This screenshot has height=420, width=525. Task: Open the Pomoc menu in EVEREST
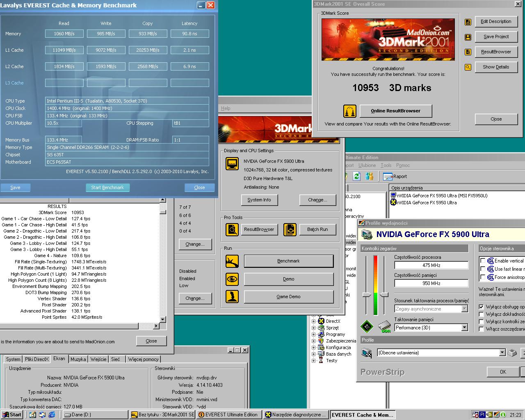pyautogui.click(x=403, y=165)
